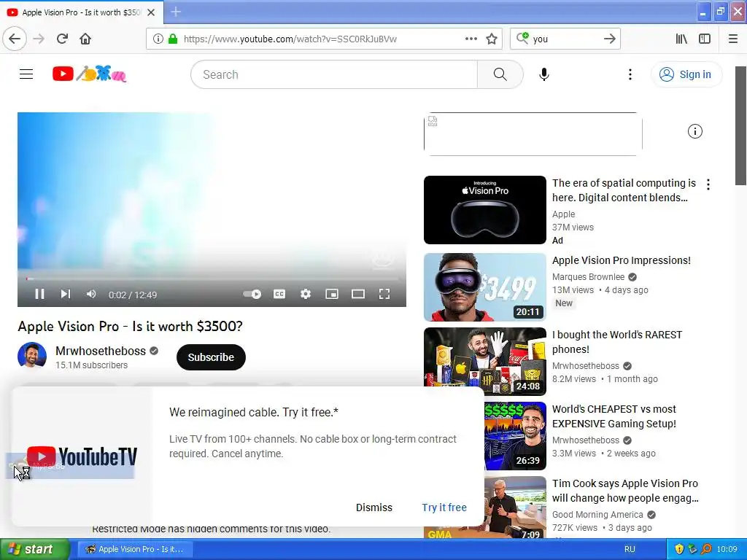Click the page vertical scrollbar thumb

pyautogui.click(x=740, y=125)
